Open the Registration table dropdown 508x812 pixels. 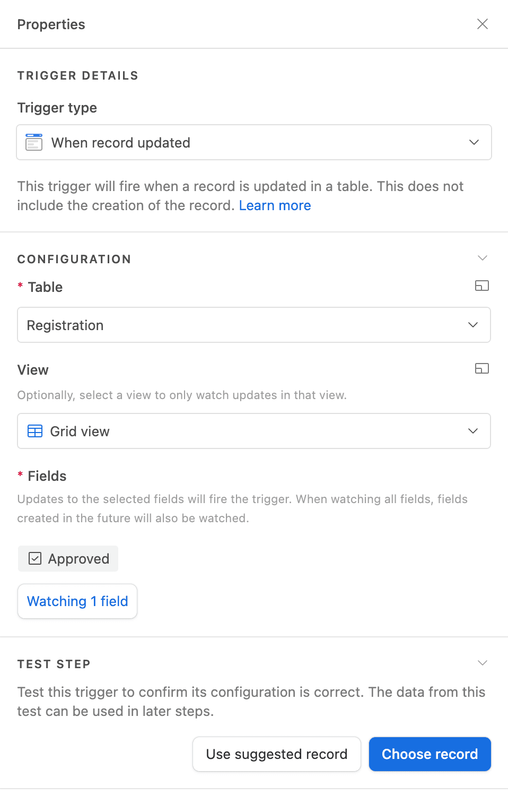pyautogui.click(x=253, y=325)
